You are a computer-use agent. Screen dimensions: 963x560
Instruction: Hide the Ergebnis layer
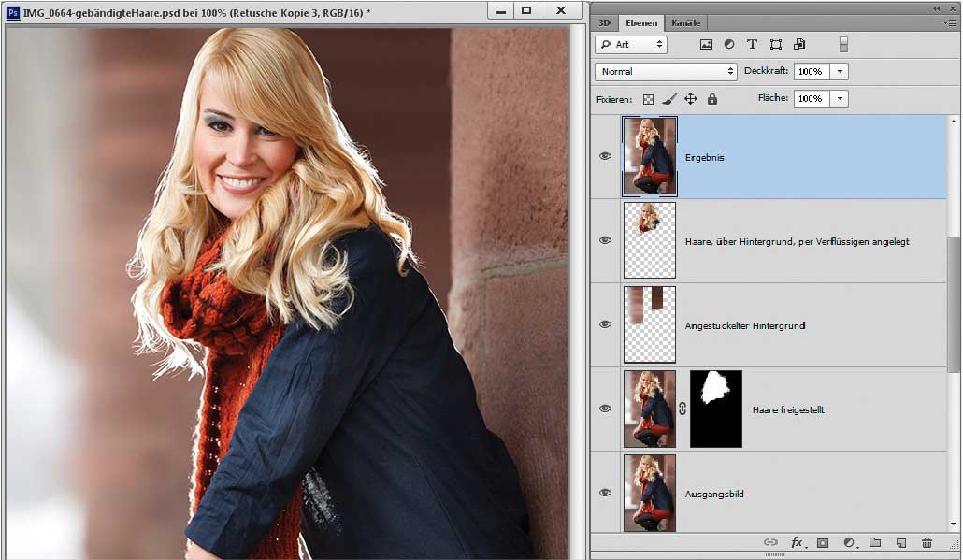605,156
